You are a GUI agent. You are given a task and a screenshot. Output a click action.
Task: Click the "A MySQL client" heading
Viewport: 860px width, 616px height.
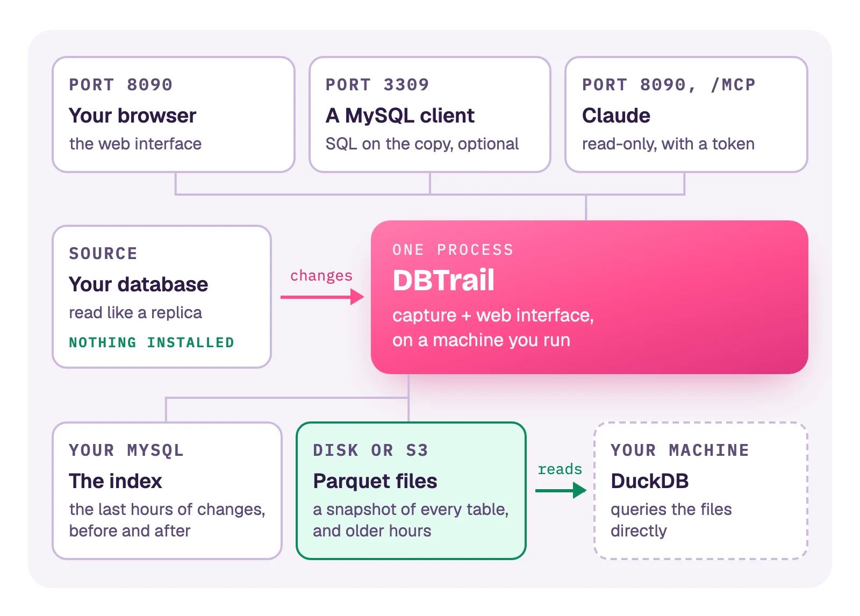(400, 116)
